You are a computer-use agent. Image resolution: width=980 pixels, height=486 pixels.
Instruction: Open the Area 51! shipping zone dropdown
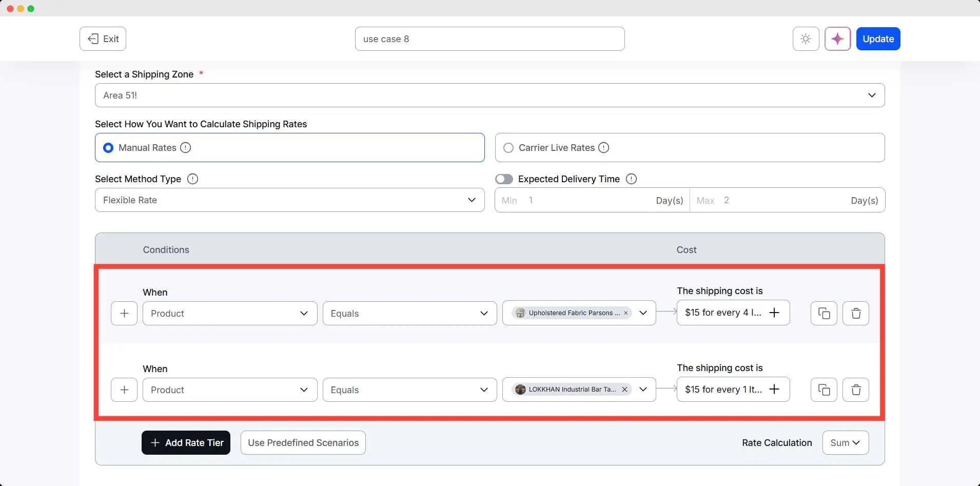click(489, 95)
